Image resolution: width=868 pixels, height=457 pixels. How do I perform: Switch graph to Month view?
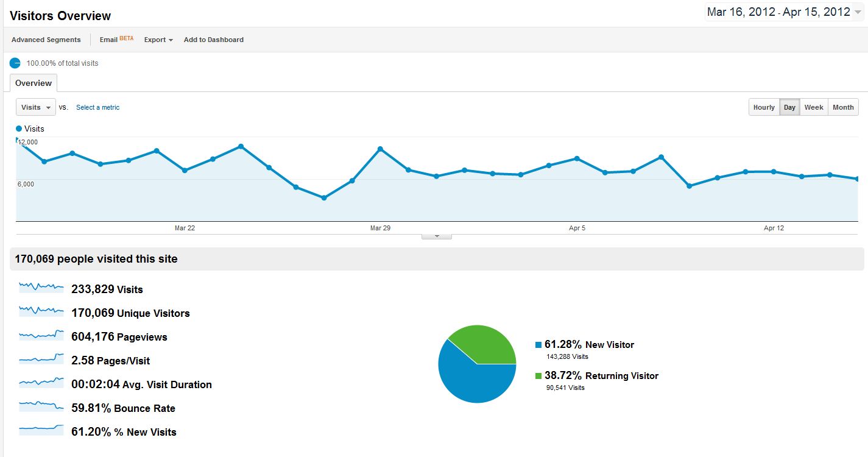coord(843,107)
